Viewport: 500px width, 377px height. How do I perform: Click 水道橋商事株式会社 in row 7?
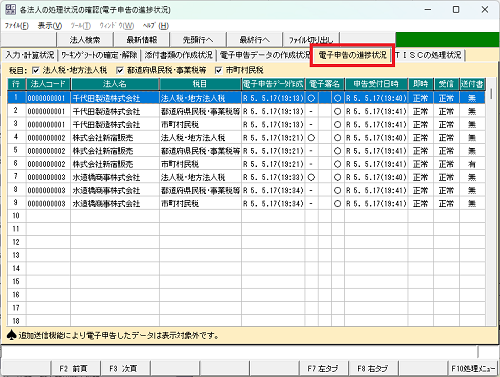[106, 177]
